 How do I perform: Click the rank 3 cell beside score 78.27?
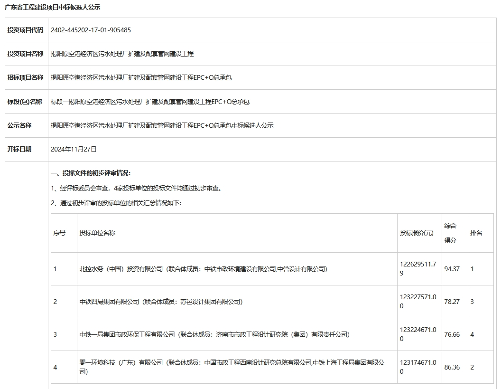point(472,301)
